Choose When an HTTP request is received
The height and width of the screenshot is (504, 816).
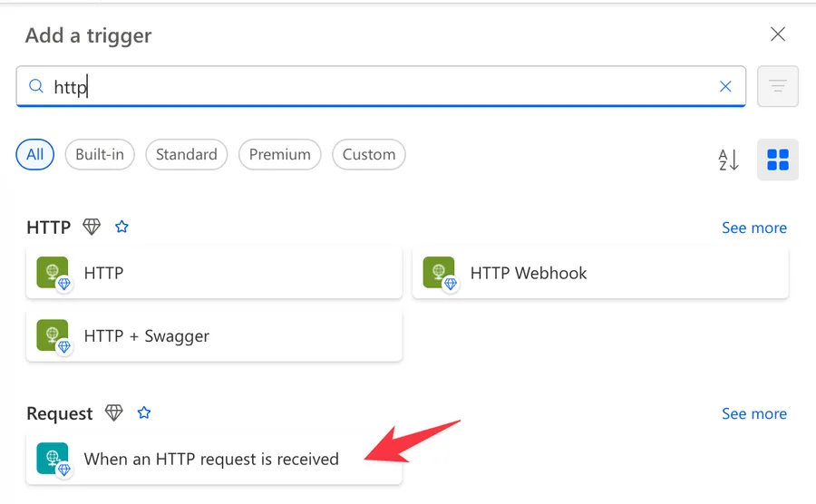pyautogui.click(x=211, y=459)
